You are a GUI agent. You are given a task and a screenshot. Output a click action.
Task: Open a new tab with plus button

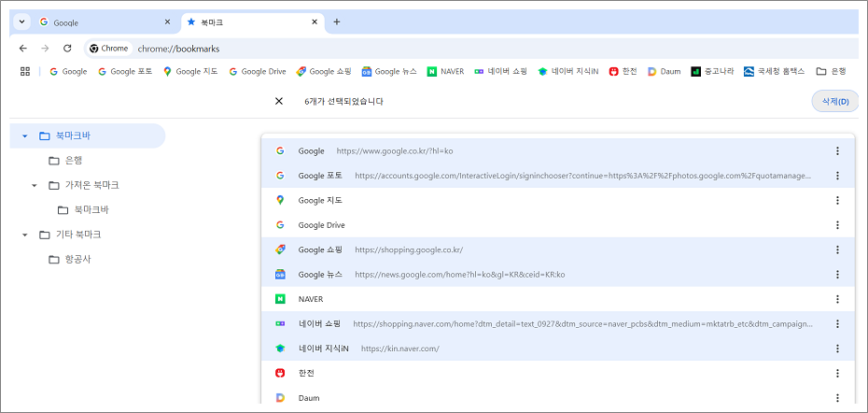click(337, 22)
